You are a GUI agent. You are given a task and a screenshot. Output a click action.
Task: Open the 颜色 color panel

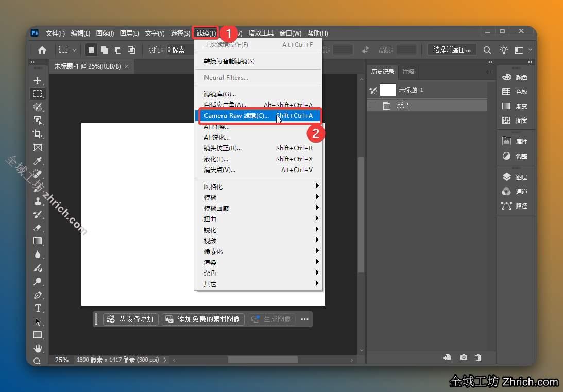[515, 77]
